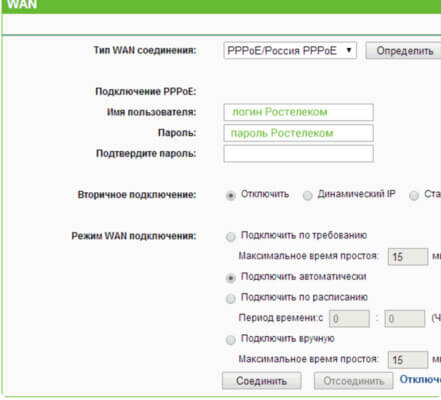This screenshot has height=400, width=441.
Task: Click first Период времени hour field
Action: tap(349, 319)
